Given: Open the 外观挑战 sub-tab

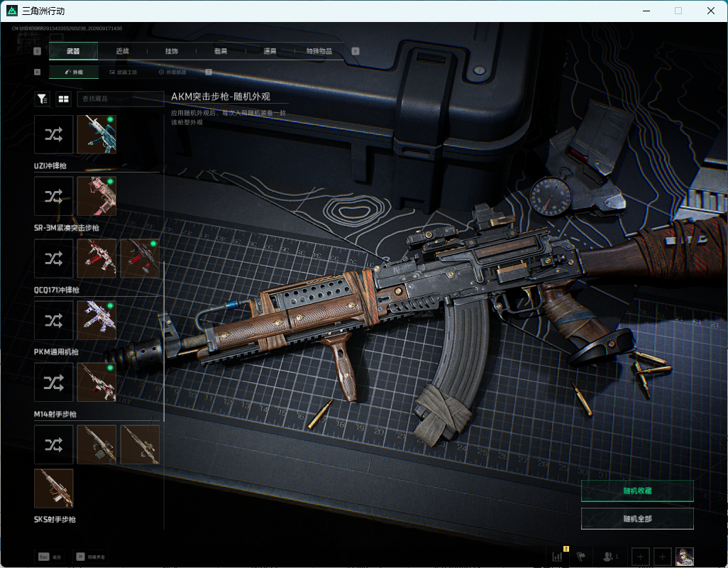Looking at the screenshot, I should tap(172, 72).
